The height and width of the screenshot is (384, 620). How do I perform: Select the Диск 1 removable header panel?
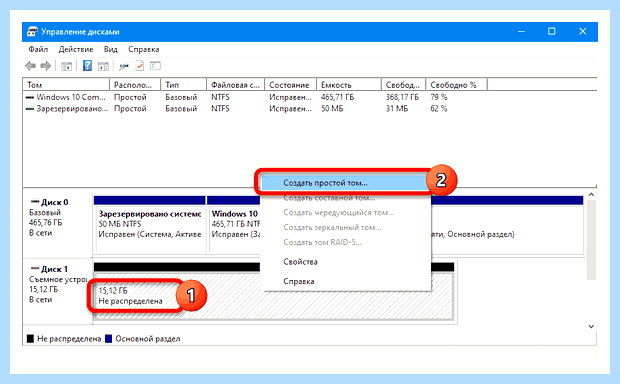pyautogui.click(x=58, y=291)
